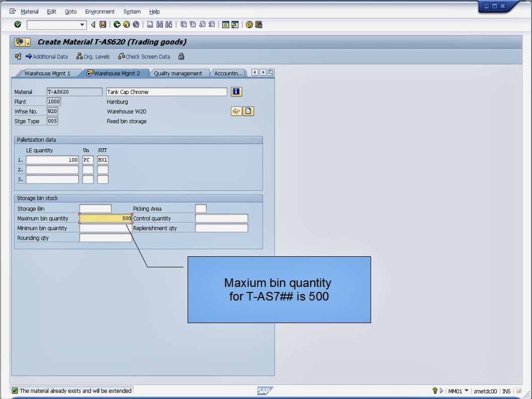This screenshot has width=532, height=399.
Task: Switch to the Quality management tab
Action: pos(178,73)
